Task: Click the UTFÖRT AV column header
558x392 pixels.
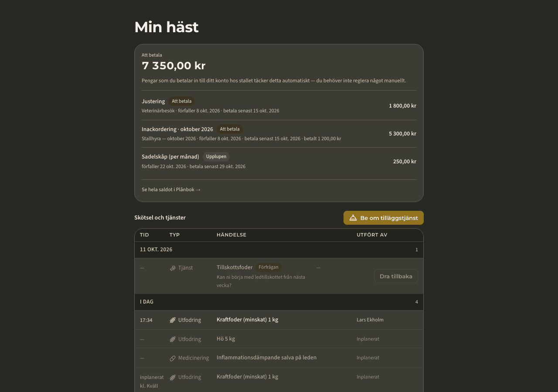Action: click(x=372, y=235)
